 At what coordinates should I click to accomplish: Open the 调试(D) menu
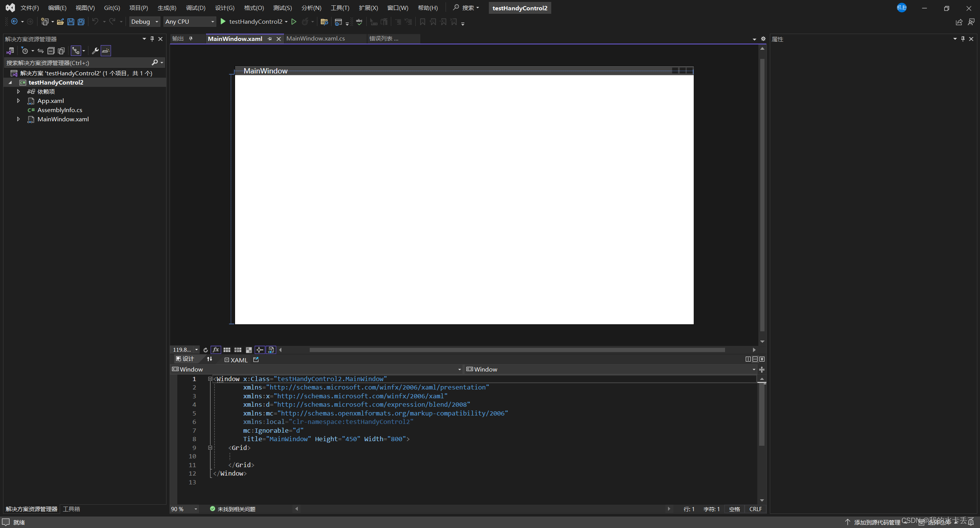[196, 8]
